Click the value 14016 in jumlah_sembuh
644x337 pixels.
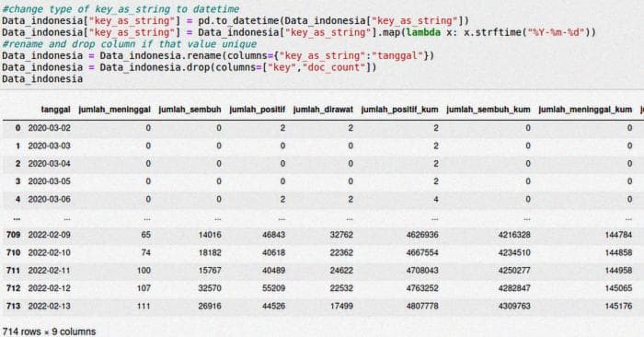coord(210,235)
